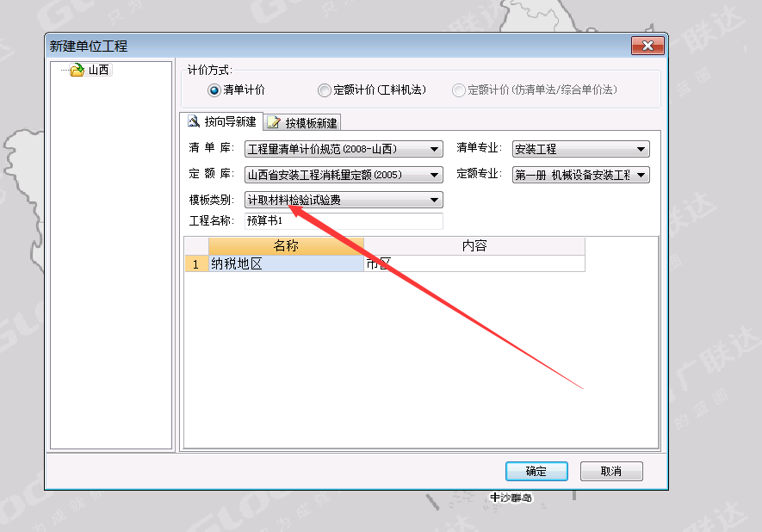
Task: Click the 市区 content cell
Action: [x=474, y=263]
